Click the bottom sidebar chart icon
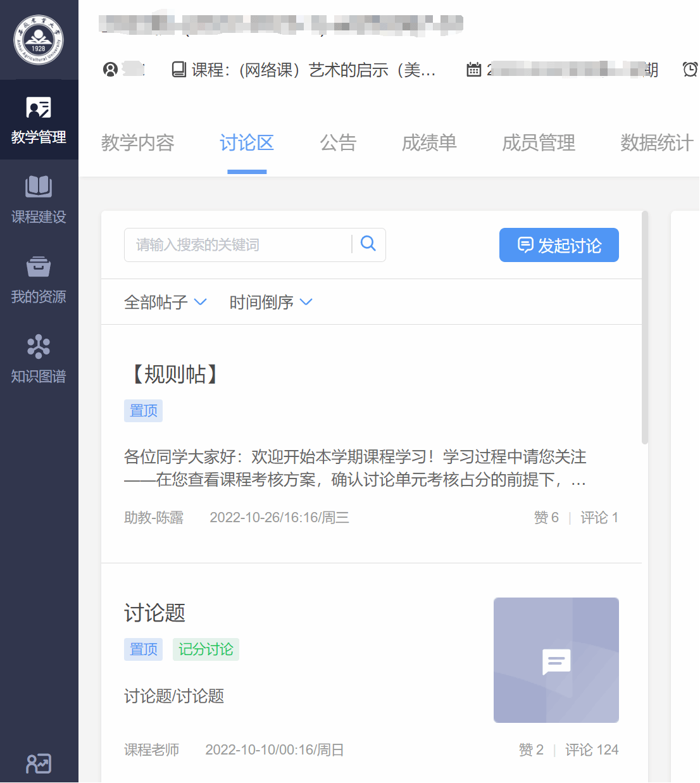Viewport: 700px width, 783px height. tap(39, 763)
